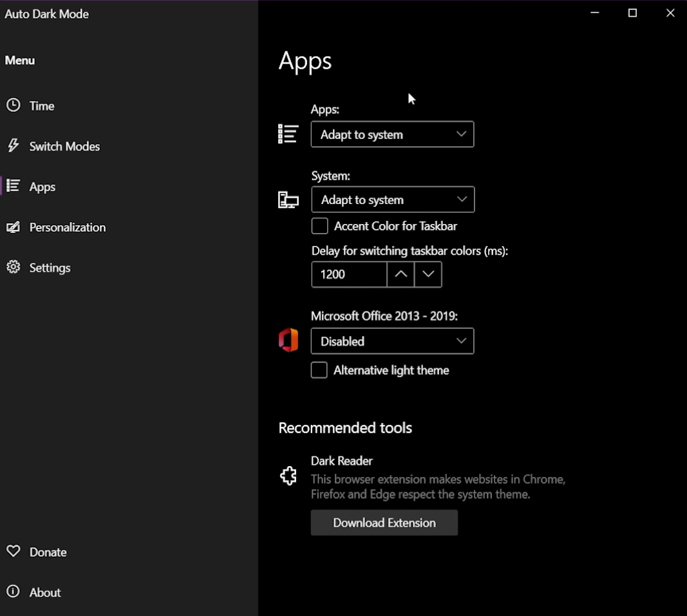Switch to the Time menu section
687x616 pixels.
pyautogui.click(x=41, y=106)
